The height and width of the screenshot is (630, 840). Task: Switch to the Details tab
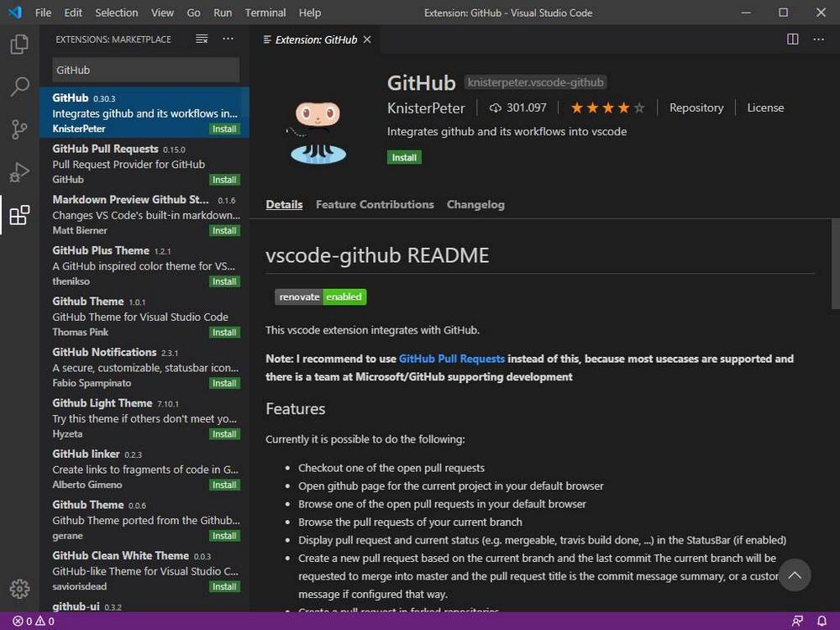pos(284,205)
